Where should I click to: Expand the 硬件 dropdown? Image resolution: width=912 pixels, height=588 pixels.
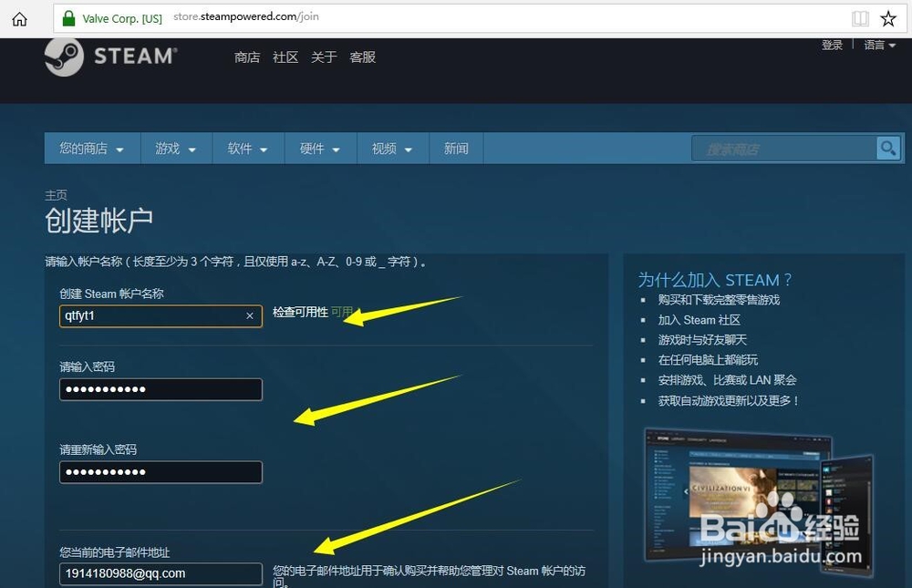click(x=320, y=149)
